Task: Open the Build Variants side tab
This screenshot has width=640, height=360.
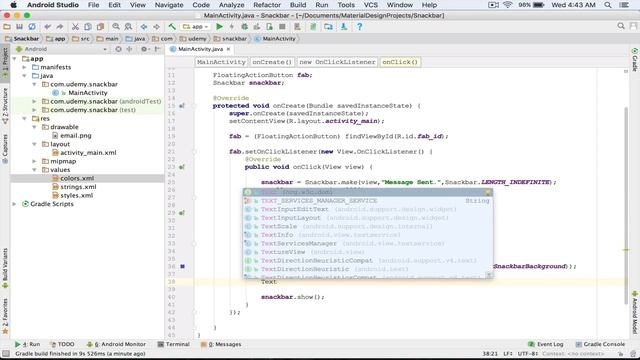Action: [5, 268]
